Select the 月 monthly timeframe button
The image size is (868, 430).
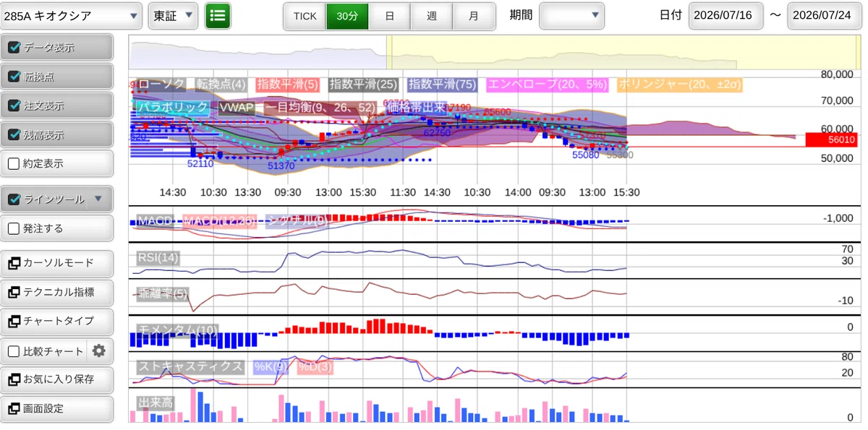click(474, 16)
